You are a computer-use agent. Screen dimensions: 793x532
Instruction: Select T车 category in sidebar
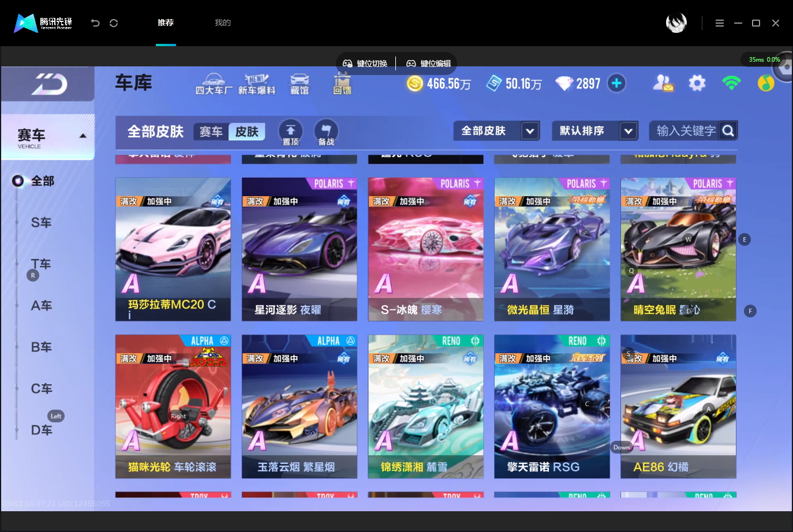point(42,264)
